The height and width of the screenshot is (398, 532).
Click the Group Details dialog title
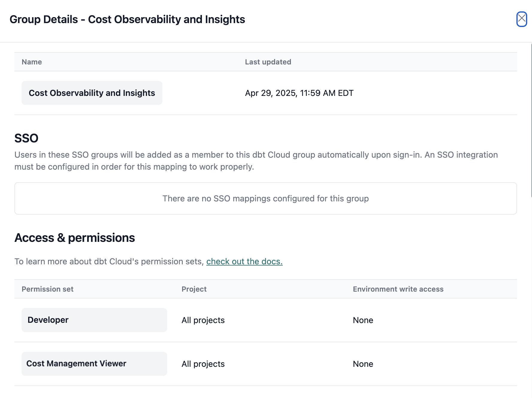pos(128,19)
